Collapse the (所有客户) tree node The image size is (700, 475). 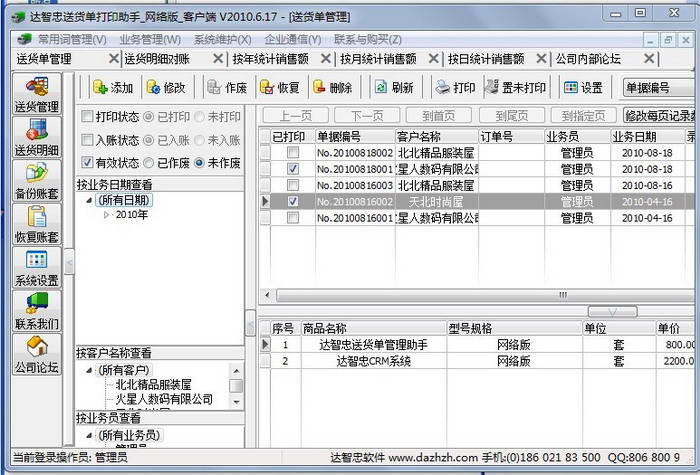coord(89,370)
